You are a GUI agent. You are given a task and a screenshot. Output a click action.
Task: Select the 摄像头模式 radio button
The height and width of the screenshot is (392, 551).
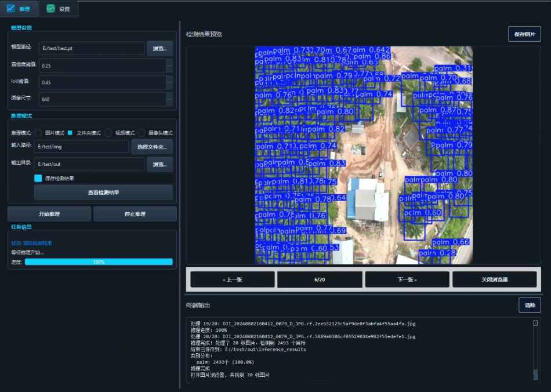142,133
